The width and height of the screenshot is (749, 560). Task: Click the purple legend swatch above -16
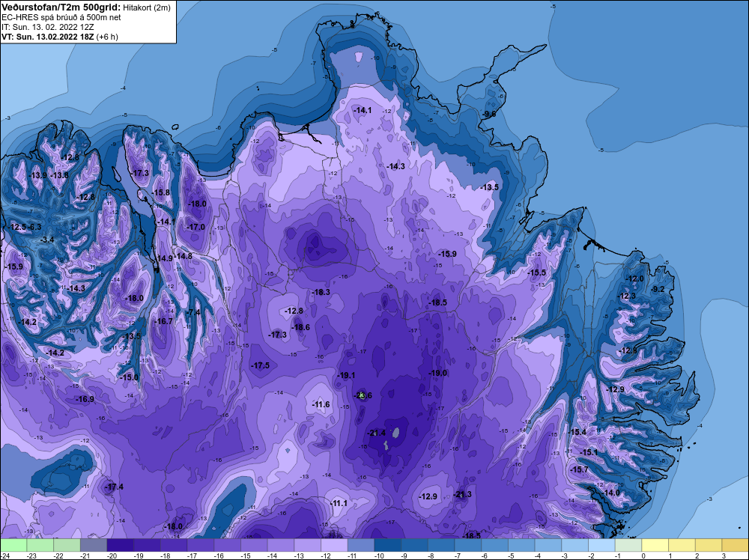[228, 545]
